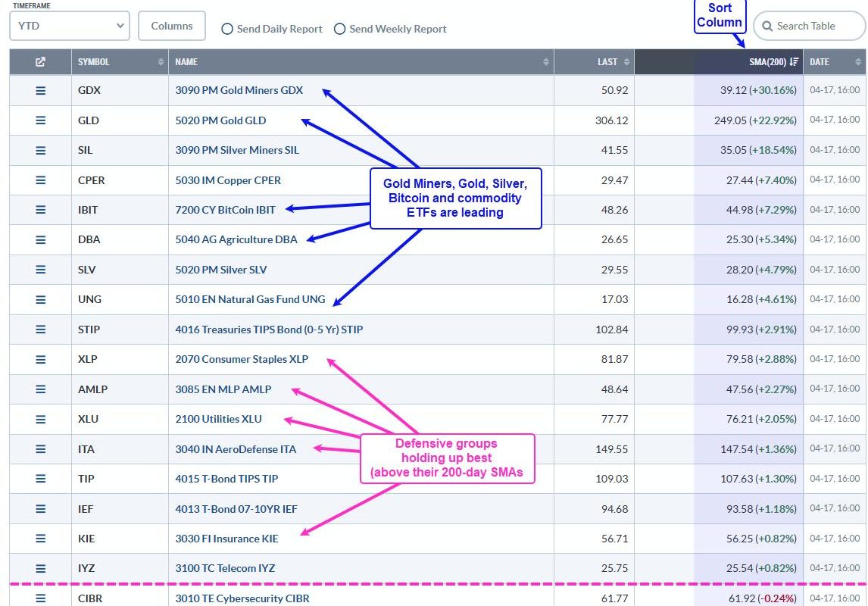This screenshot has height=606, width=868.
Task: Click the magnifier icon in Search Table
Action: [767, 26]
